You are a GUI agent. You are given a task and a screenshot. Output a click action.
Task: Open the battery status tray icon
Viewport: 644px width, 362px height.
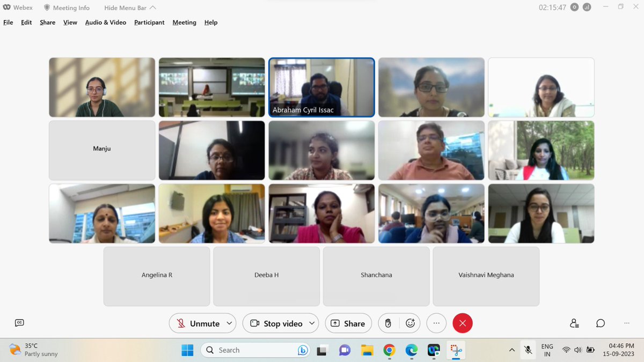pyautogui.click(x=590, y=350)
